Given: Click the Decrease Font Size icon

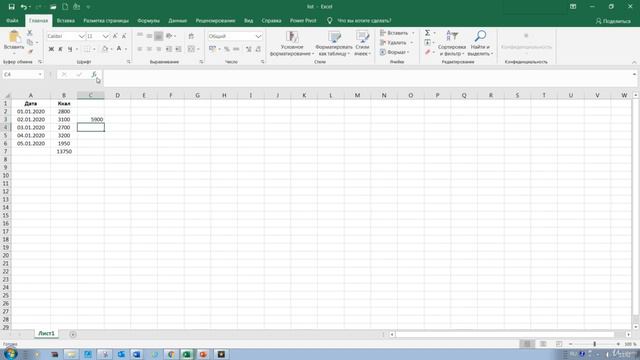Looking at the screenshot, I should coord(124,36).
